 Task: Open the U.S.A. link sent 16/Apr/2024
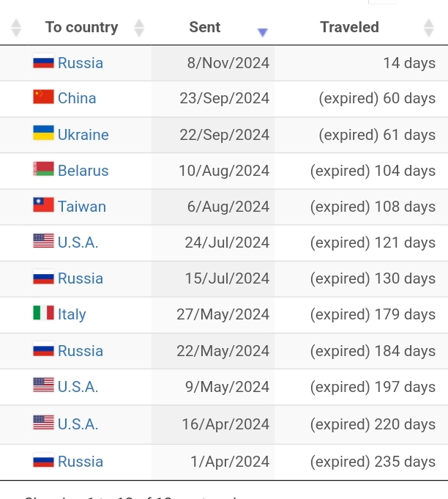pos(78,424)
